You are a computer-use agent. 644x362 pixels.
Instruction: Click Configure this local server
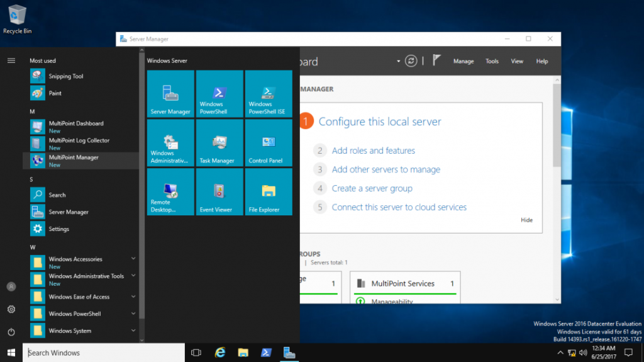click(x=380, y=122)
